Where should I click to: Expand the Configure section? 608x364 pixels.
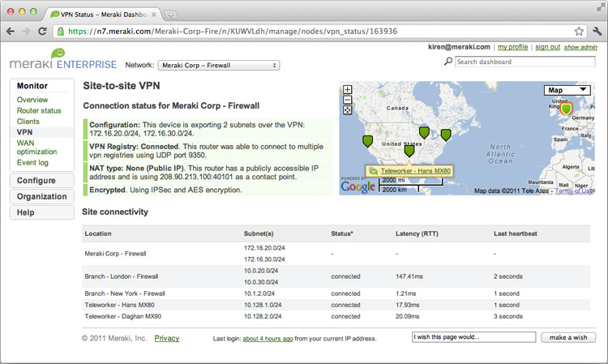42,181
